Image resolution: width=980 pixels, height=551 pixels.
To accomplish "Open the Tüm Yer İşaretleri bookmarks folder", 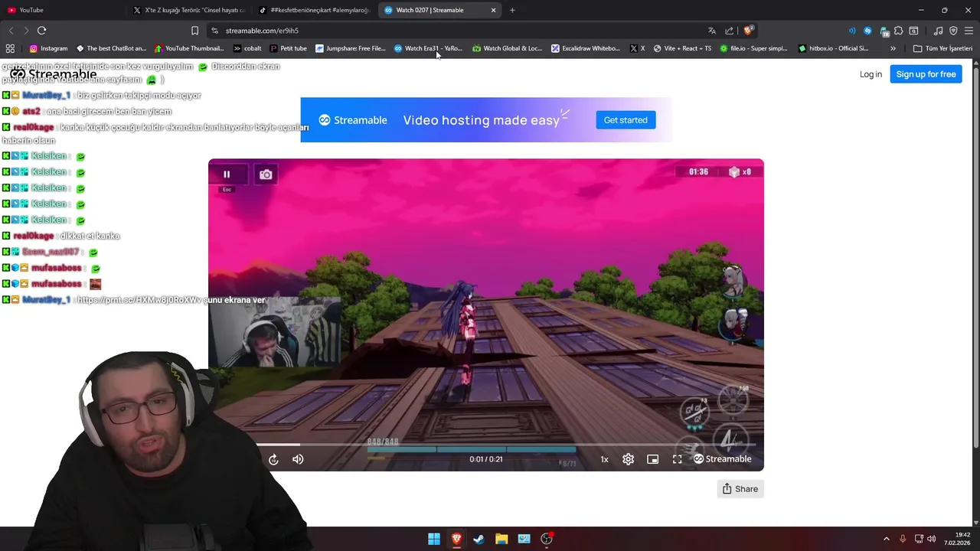I will click(x=942, y=48).
